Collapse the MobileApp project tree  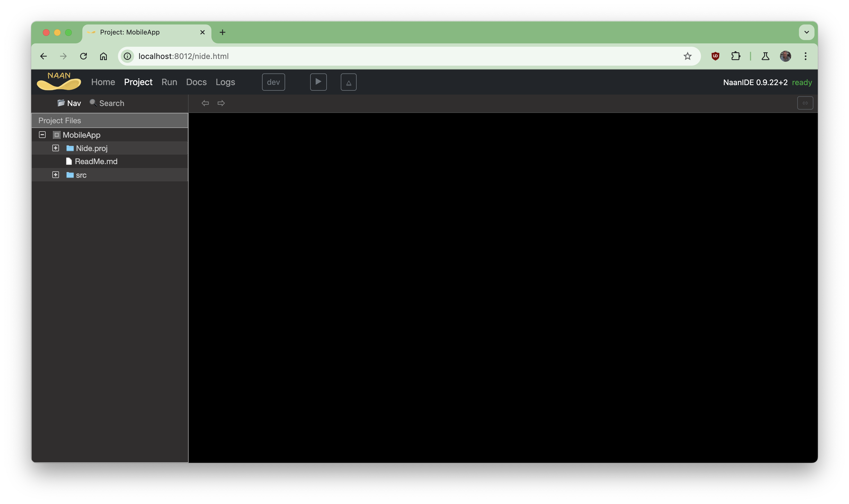[x=42, y=135]
